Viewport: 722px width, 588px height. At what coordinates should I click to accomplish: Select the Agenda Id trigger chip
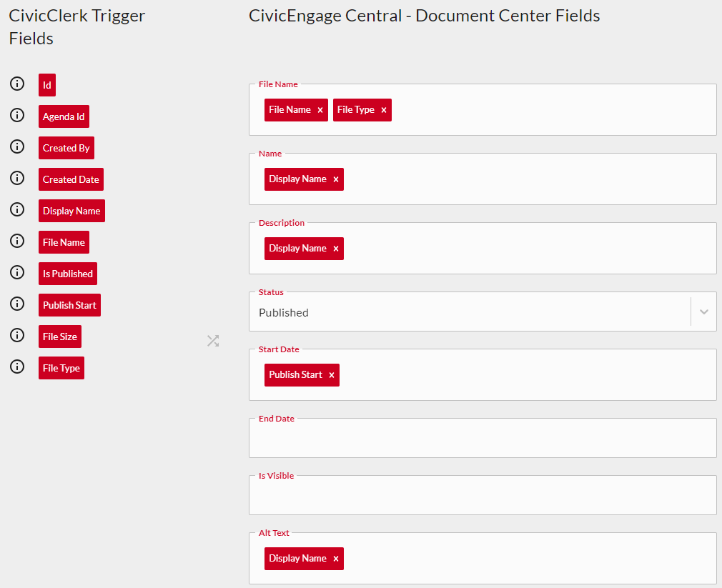coord(64,116)
